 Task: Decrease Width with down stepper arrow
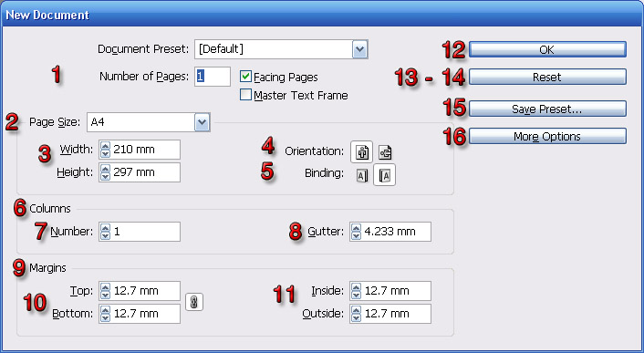point(105,153)
